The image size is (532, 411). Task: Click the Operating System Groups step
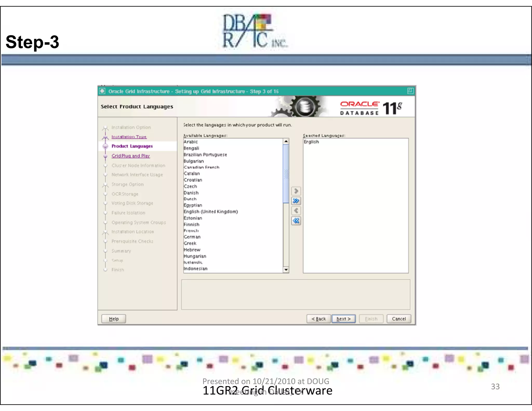(139, 222)
